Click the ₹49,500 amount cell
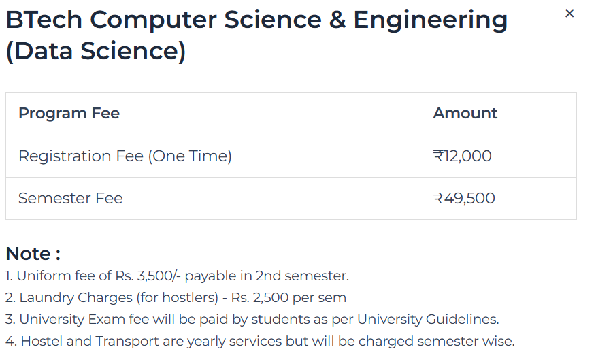This screenshot has width=596, height=364. pyautogui.click(x=464, y=199)
